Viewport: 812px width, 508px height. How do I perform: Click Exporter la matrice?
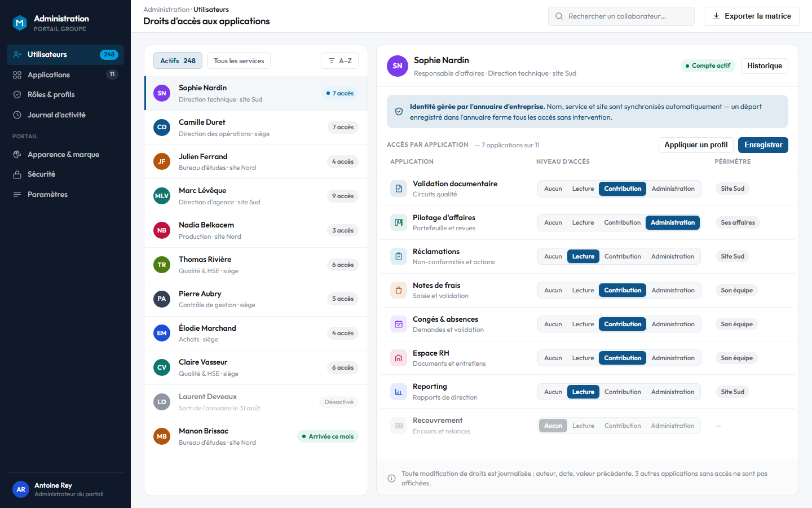tap(752, 16)
